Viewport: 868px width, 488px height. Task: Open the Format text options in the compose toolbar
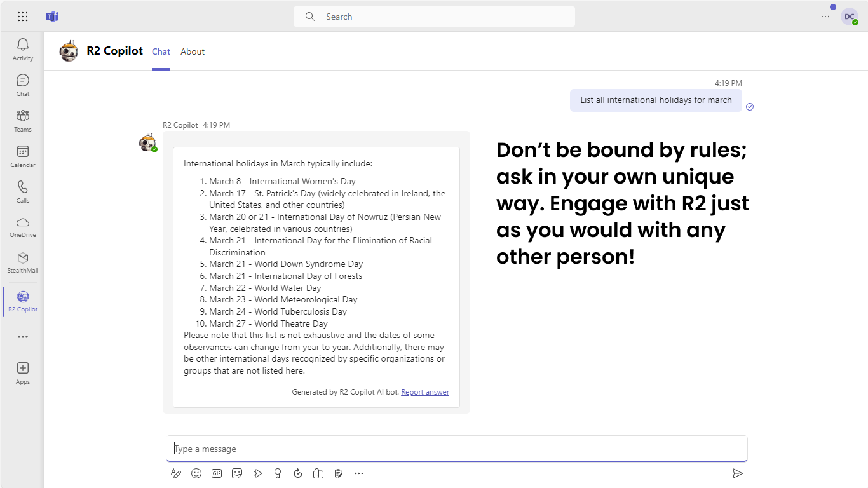tap(176, 473)
